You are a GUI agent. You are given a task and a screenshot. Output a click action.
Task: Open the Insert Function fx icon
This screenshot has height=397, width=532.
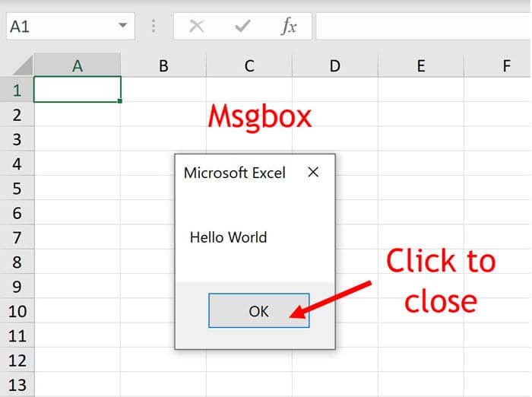click(x=289, y=26)
